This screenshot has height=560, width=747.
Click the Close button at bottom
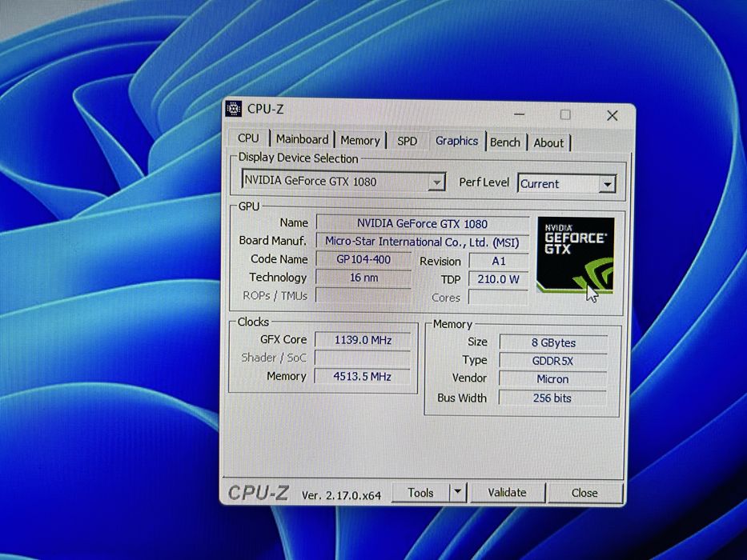584,493
